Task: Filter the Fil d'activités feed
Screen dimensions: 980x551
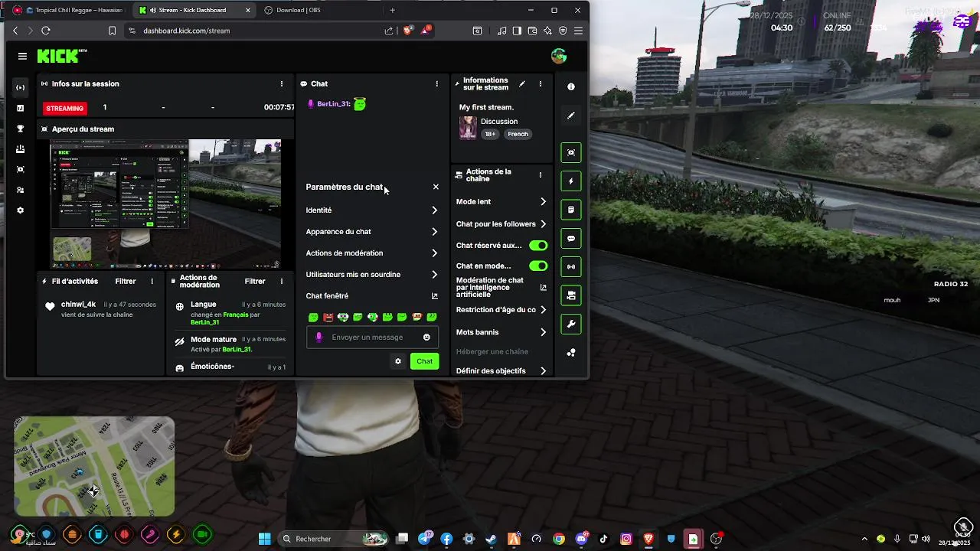Action: 126,281
